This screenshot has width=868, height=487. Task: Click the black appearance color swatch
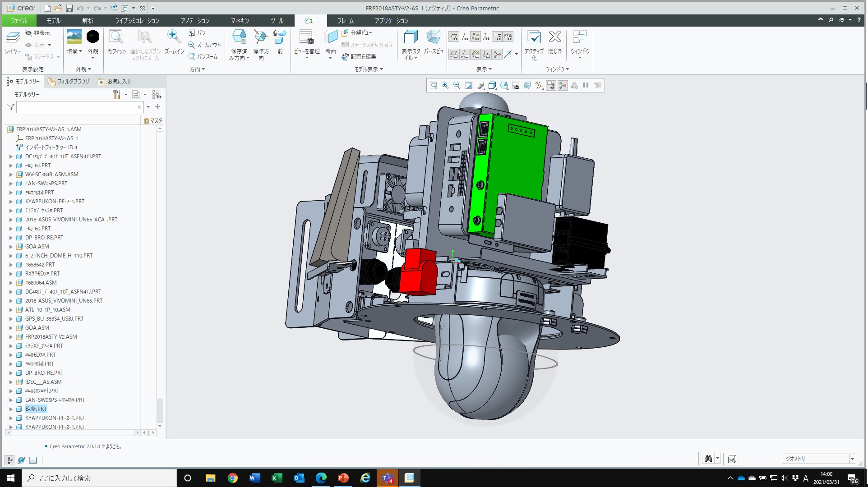(93, 37)
